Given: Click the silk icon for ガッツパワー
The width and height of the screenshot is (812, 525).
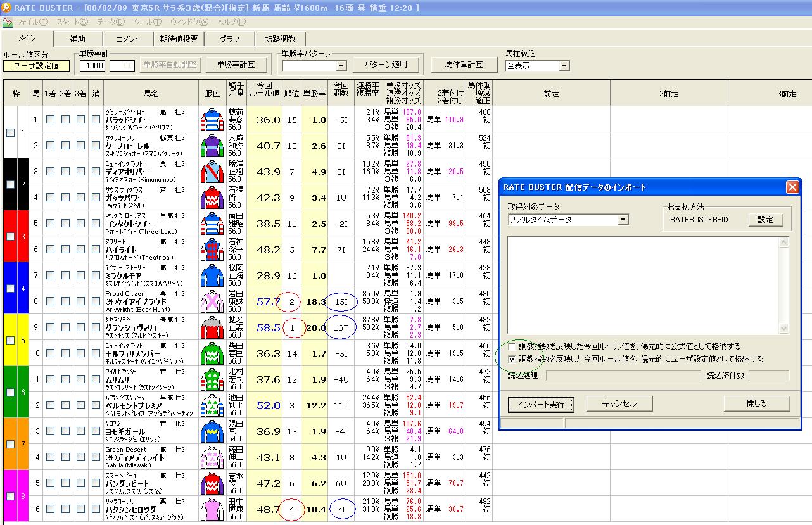Looking at the screenshot, I should click(212, 198).
